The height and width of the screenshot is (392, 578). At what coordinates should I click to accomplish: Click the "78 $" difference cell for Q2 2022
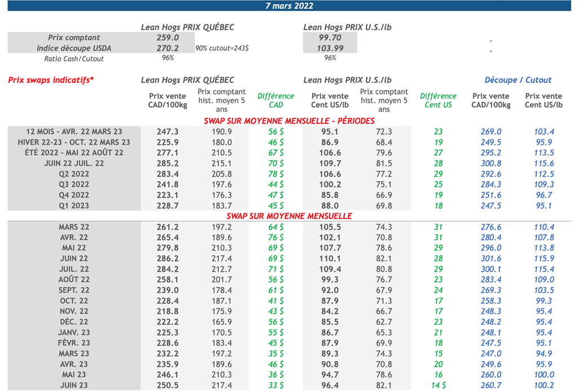tap(275, 174)
